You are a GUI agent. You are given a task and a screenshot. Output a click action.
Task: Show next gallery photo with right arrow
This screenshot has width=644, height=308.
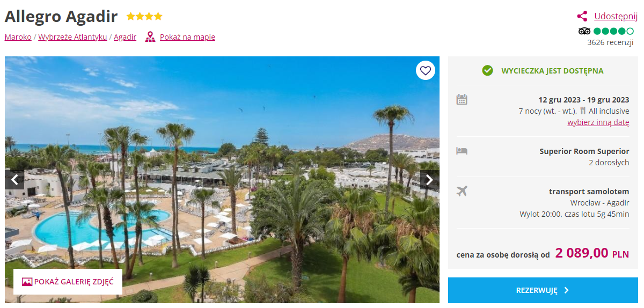point(429,180)
